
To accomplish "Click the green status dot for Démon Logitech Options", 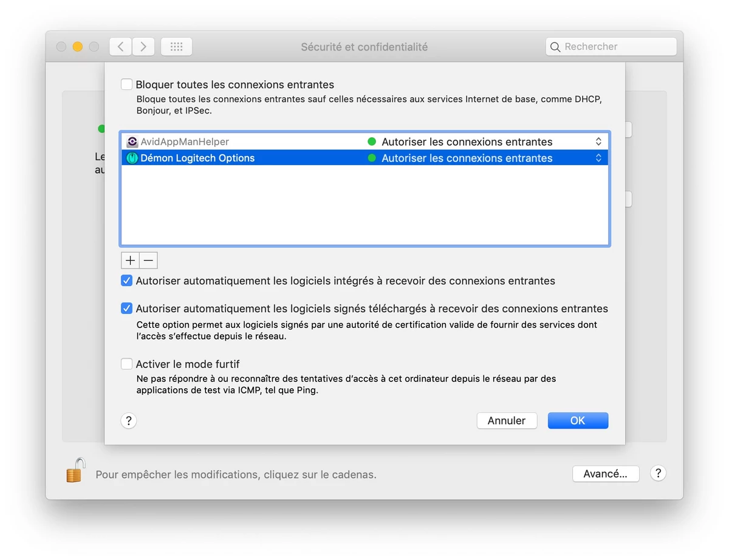I will 372,158.
